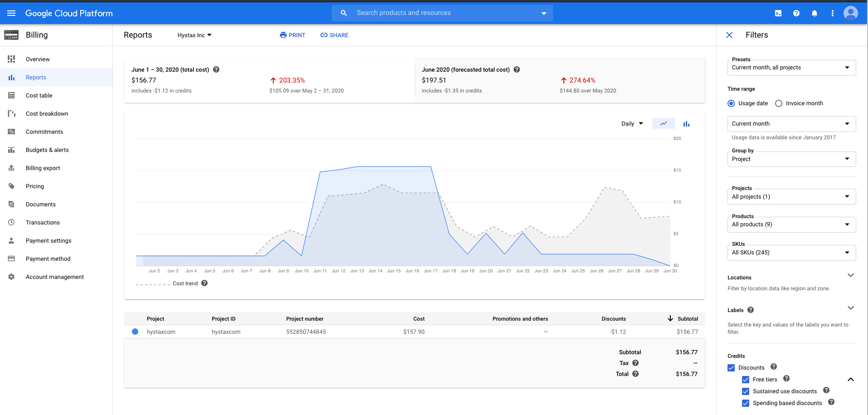Uncheck Spending based discounts checkbox

pyautogui.click(x=746, y=403)
